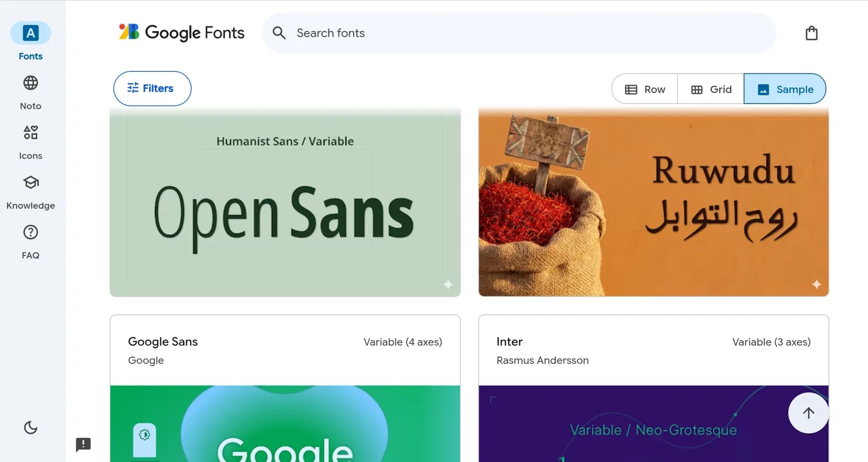
Task: Open the FAQ help icon
Action: point(30,232)
